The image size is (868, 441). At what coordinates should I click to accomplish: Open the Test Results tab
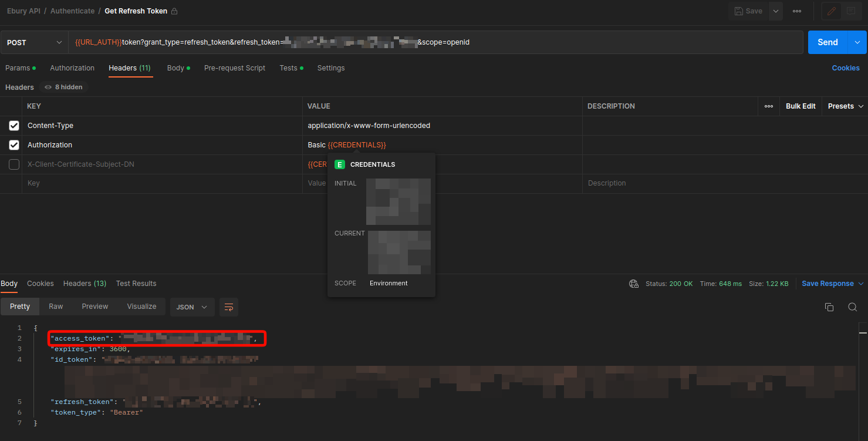pyautogui.click(x=136, y=284)
